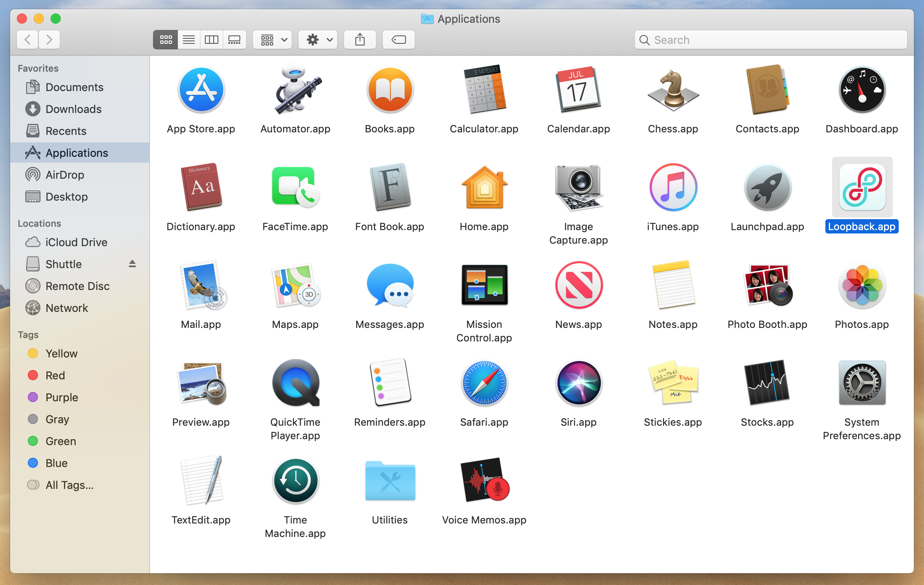The width and height of the screenshot is (924, 585).
Task: Open the App Store app icon
Action: click(x=201, y=90)
